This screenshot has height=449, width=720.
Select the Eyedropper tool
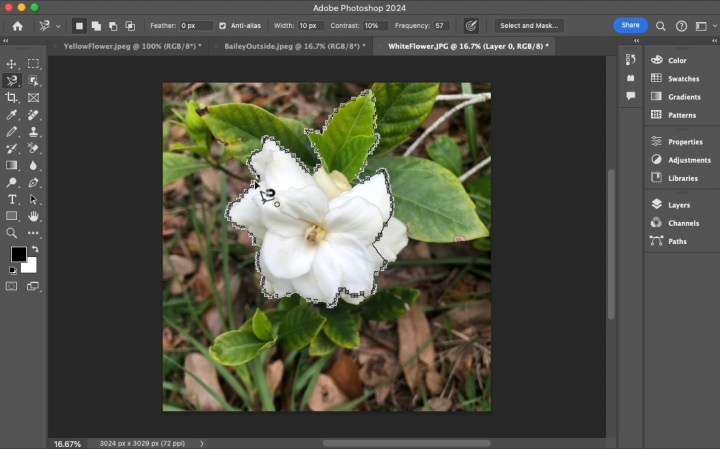pyautogui.click(x=12, y=114)
